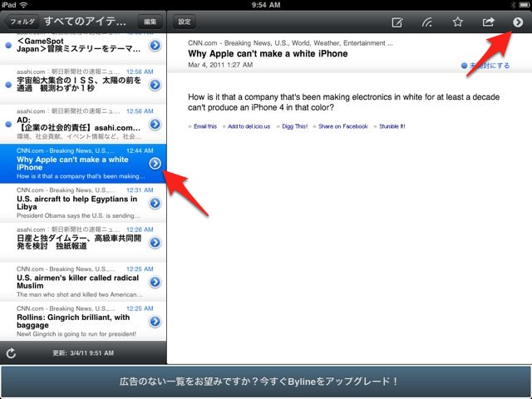Tap the feed broadcast icon in toolbar
This screenshot has width=532, height=399.
click(426, 22)
